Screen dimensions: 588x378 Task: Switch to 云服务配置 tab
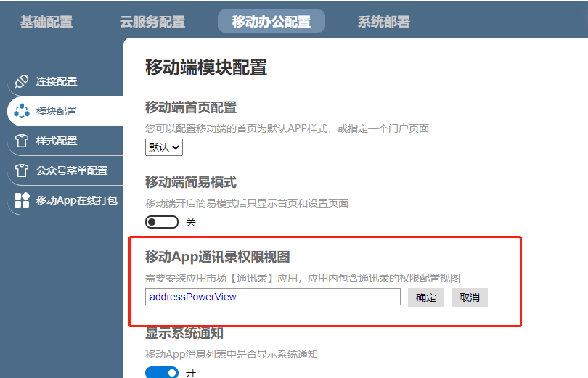click(x=152, y=22)
